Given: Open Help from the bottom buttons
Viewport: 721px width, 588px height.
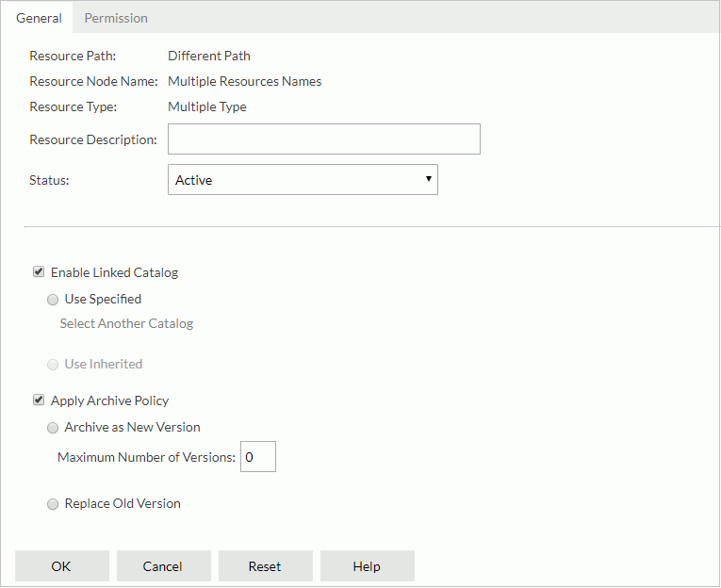Looking at the screenshot, I should 368,566.
